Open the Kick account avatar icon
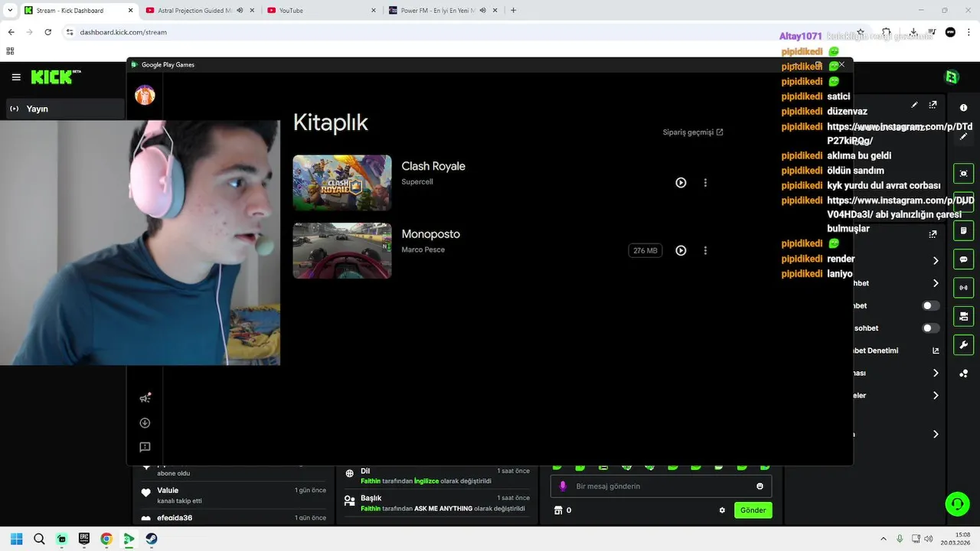This screenshot has height=551, width=980. pyautogui.click(x=952, y=77)
